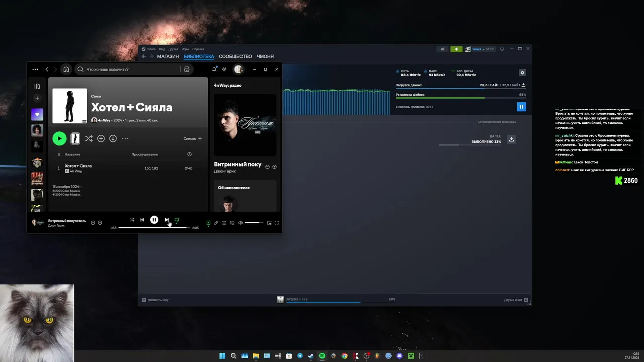Image resolution: width=644 pixels, height=362 pixels.
Task: Toggle Now Playing view panel
Action: click(208, 223)
